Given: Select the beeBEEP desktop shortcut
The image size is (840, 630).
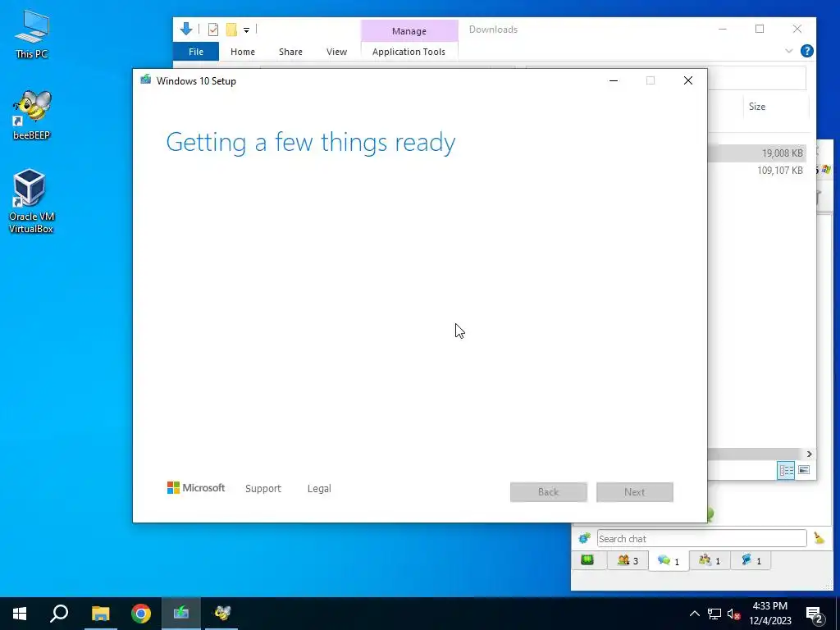Looking at the screenshot, I should [x=32, y=115].
